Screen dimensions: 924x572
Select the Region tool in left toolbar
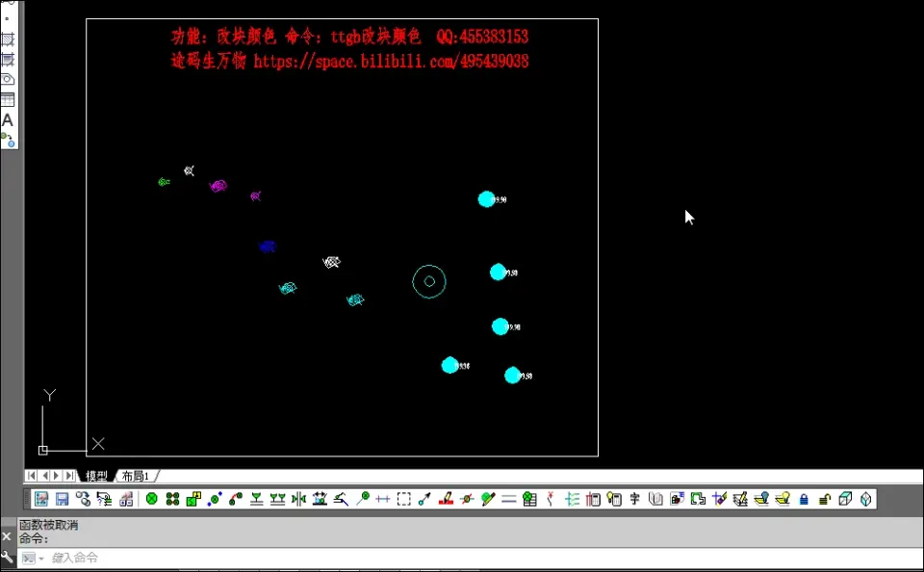click(8, 79)
